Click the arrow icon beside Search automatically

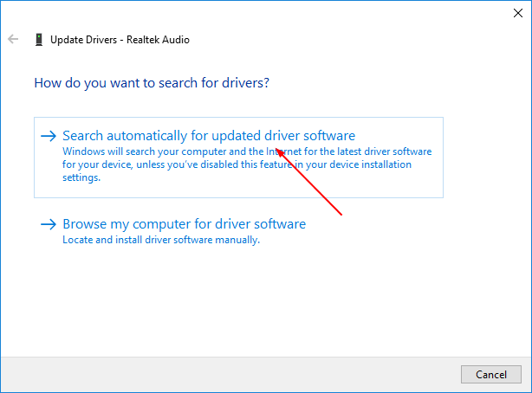[x=49, y=136]
